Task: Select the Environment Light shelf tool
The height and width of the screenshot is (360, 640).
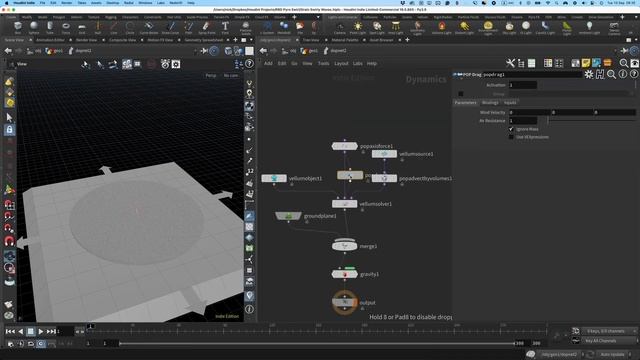Action: pos(488,27)
